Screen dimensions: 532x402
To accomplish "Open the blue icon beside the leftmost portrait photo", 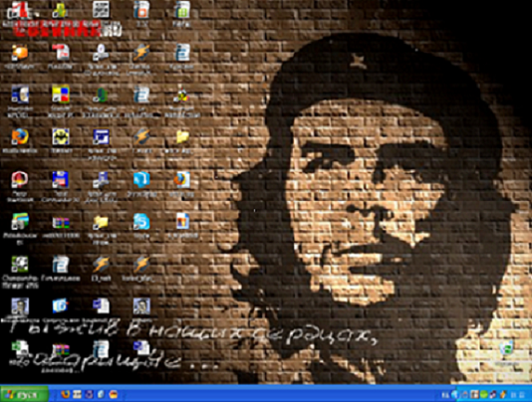I will (x=61, y=305).
